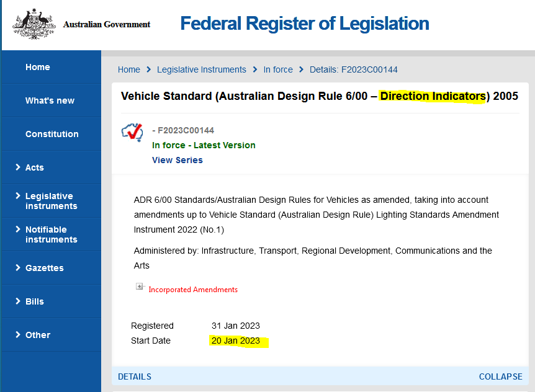The image size is (535, 392).
Task: Click the Home breadcrumb link
Action: [x=128, y=69]
